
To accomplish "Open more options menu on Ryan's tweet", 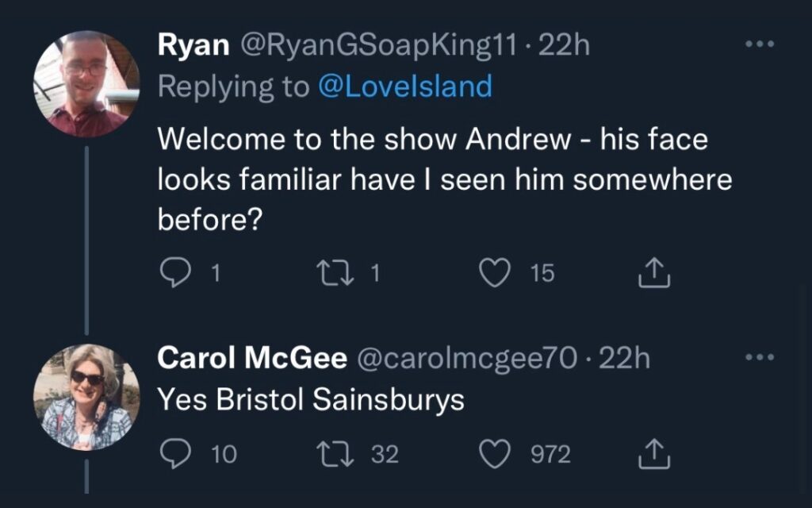I will point(760,44).
